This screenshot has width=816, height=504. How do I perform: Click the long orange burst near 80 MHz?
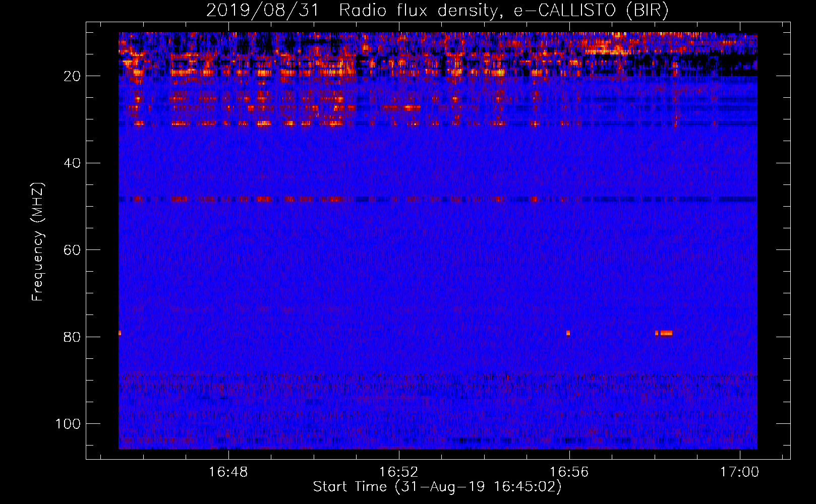coord(666,333)
